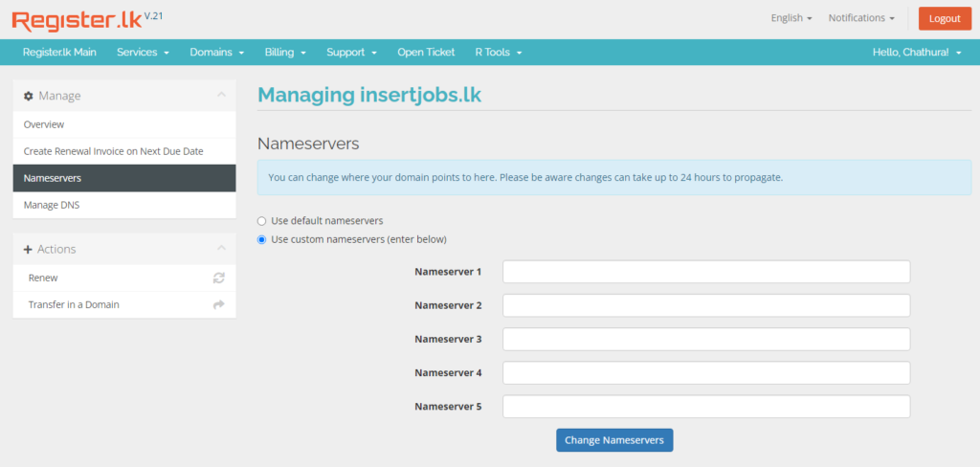980x467 pixels.
Task: Focus the Nameserver 2 input field
Action: pos(706,305)
